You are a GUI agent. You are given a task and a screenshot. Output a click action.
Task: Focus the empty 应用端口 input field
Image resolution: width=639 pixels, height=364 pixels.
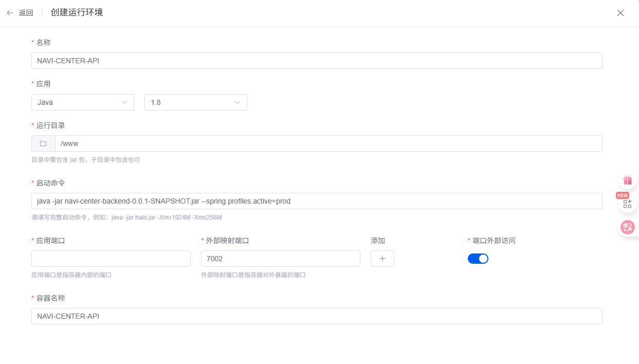[111, 259]
